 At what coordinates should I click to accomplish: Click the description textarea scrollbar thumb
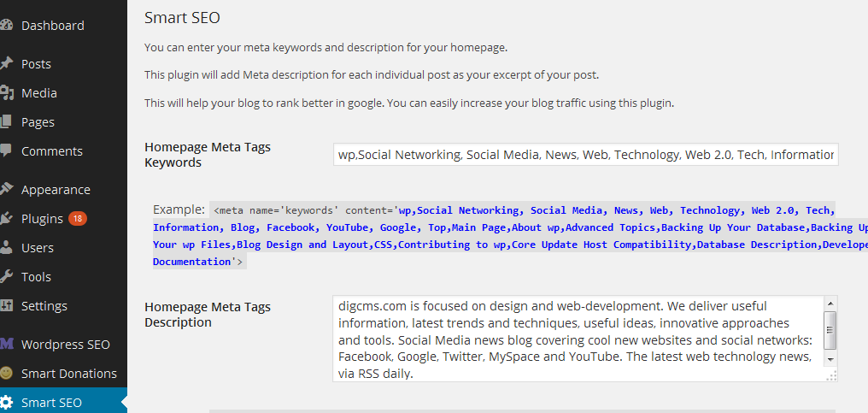pyautogui.click(x=830, y=329)
